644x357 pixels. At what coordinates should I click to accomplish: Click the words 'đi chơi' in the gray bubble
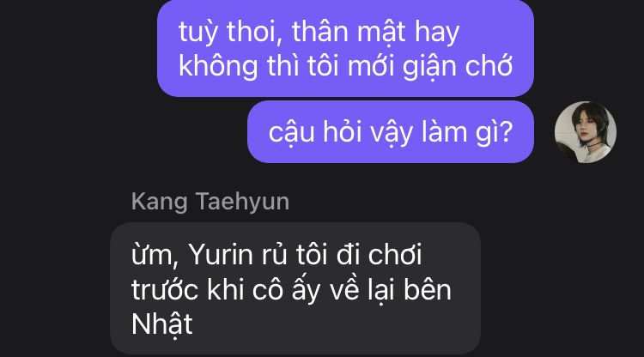[x=379, y=254]
